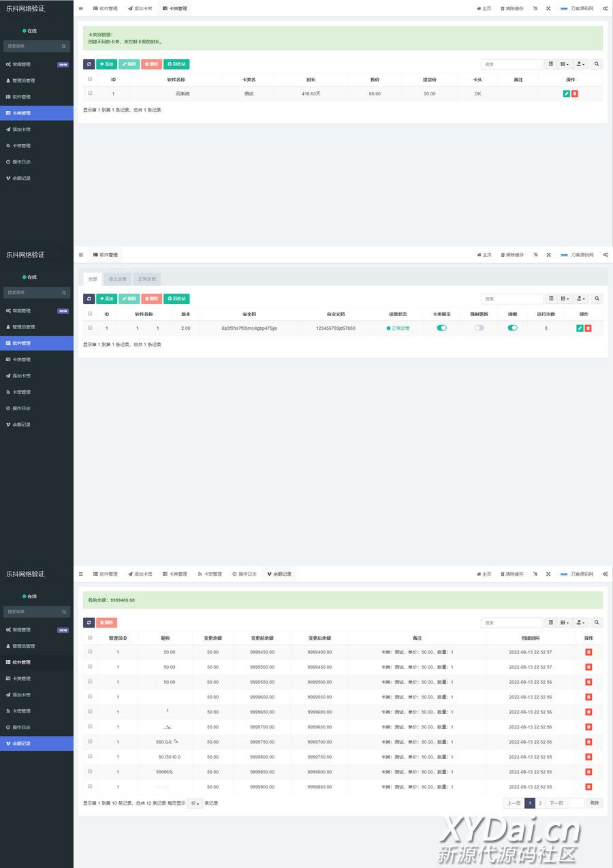Delete the record with after-balance 9999400.00

pos(588,652)
